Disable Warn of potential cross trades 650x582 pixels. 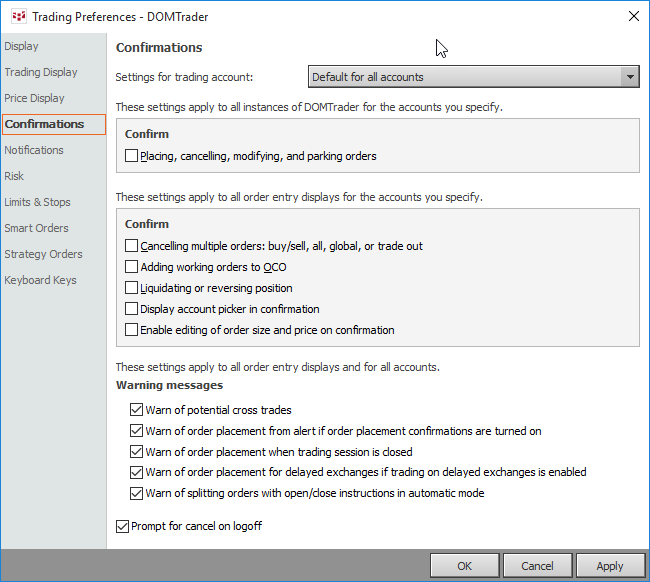point(137,410)
